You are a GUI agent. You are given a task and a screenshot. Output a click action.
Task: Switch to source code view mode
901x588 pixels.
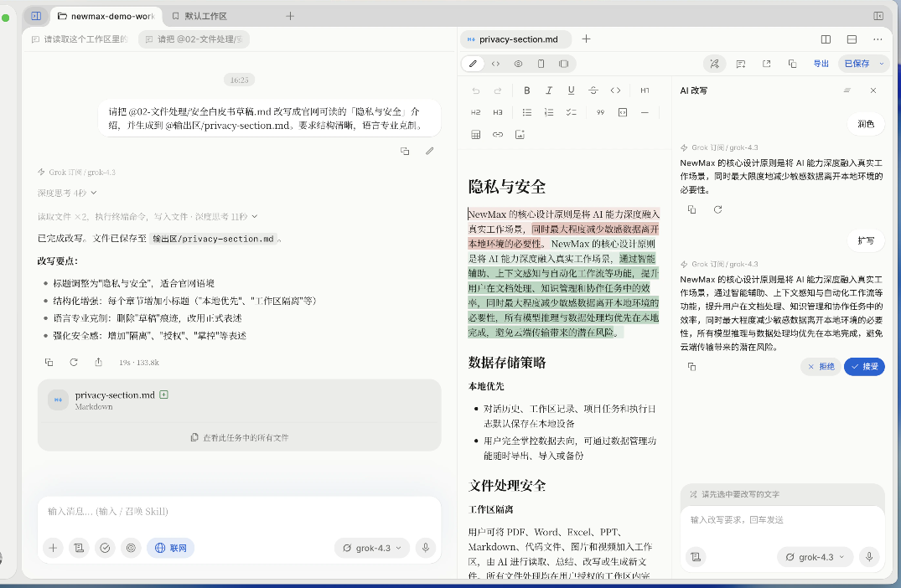point(495,64)
